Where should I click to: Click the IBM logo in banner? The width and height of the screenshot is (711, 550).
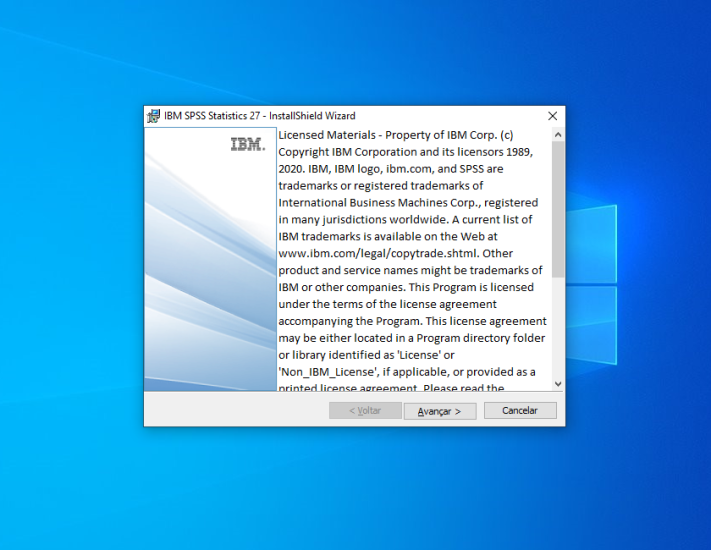click(248, 145)
